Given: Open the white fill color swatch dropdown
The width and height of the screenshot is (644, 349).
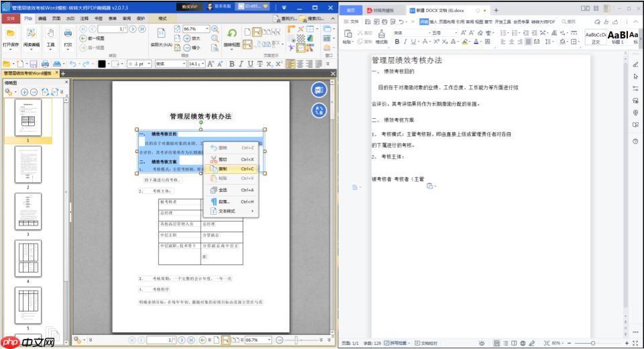Looking at the screenshot, I should pos(122,64).
